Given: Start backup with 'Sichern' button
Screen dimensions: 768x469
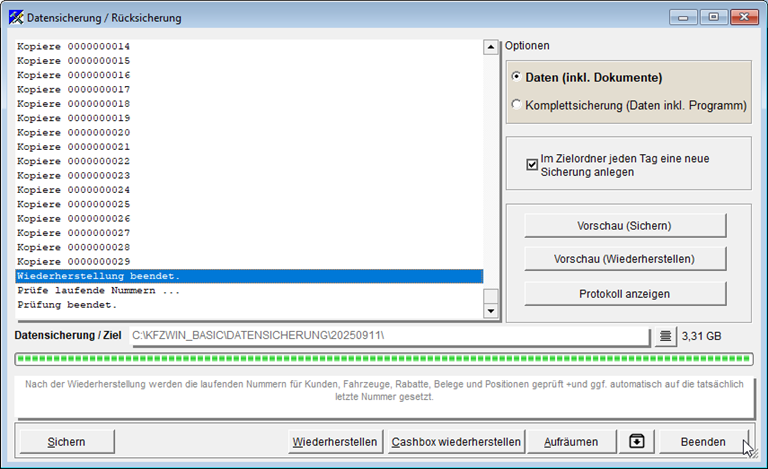Looking at the screenshot, I should tap(67, 442).
